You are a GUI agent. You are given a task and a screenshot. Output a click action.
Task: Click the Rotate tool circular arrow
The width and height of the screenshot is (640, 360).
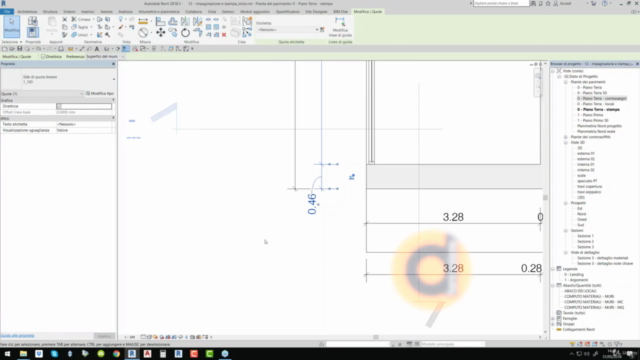(185, 33)
